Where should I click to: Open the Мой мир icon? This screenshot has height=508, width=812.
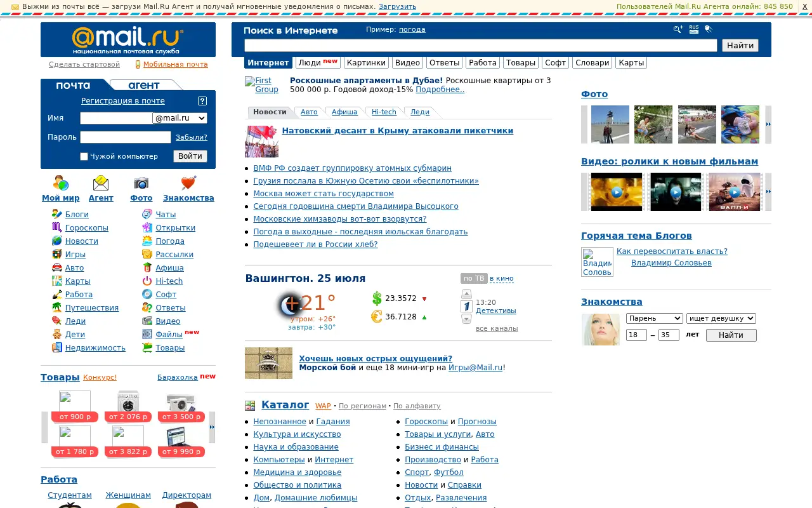(61, 183)
